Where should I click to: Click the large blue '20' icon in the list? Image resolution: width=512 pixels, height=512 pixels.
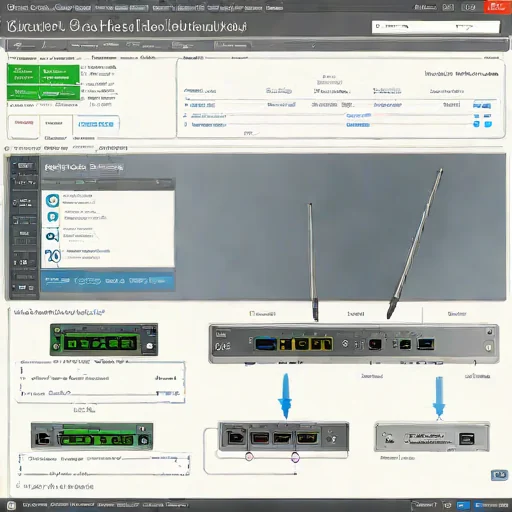tap(53, 256)
